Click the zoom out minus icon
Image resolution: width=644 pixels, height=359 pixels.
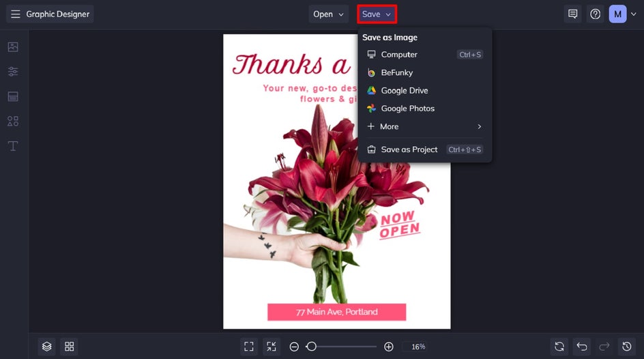[294, 347]
